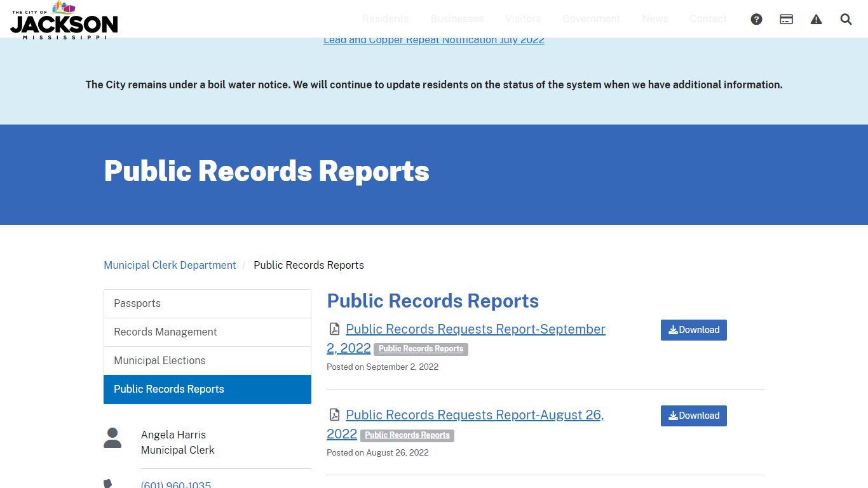Go to Municipal Clerk Department breadcrumb
868x488 pixels.
tap(170, 265)
